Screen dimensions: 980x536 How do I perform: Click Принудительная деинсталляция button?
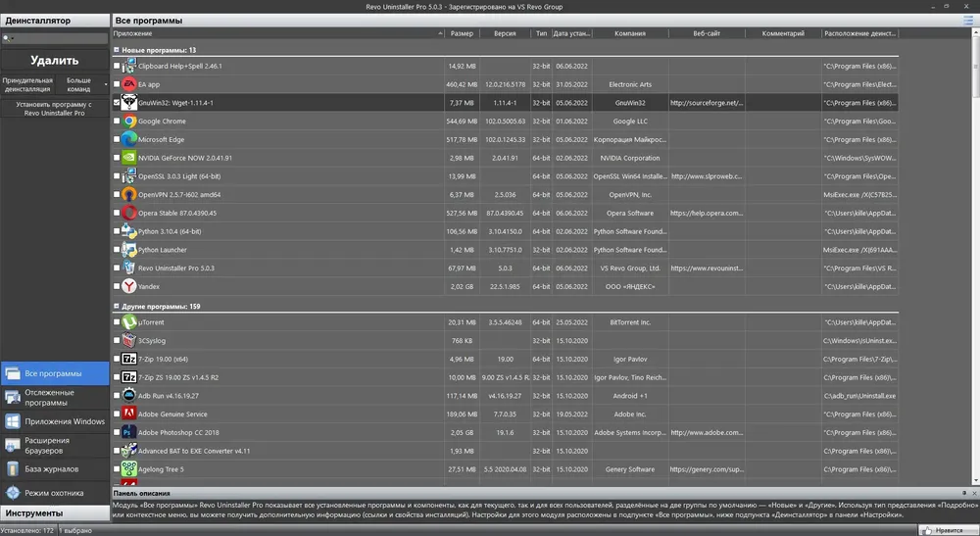27,84
